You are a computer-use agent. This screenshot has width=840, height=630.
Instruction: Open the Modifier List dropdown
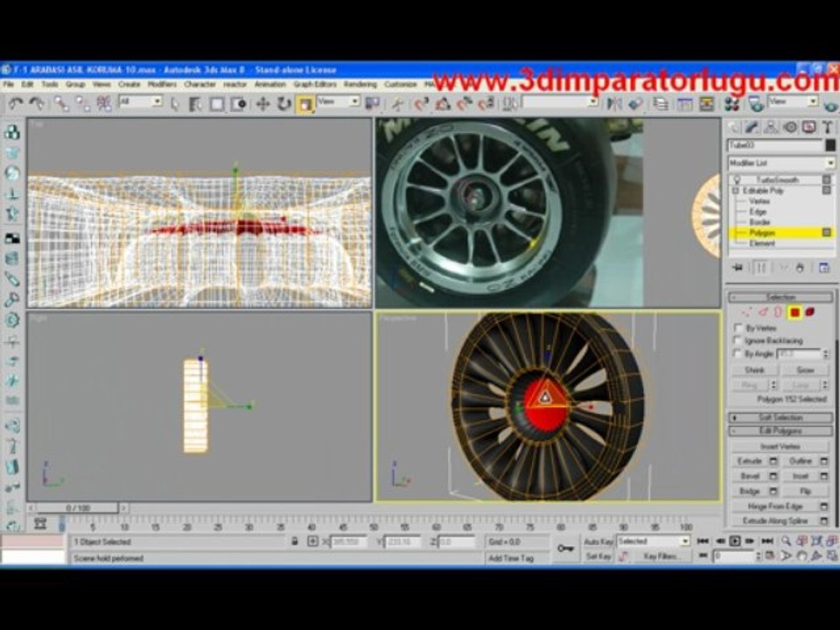click(781, 163)
